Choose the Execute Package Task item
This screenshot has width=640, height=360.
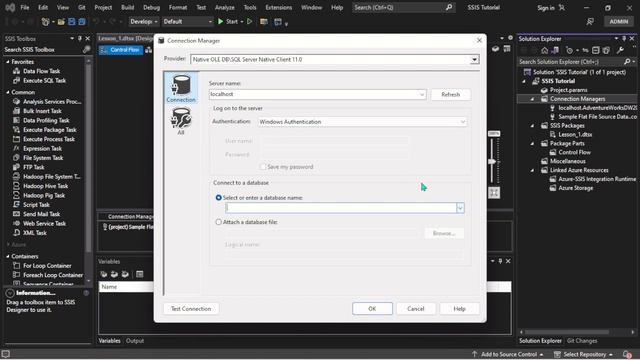click(x=49, y=130)
